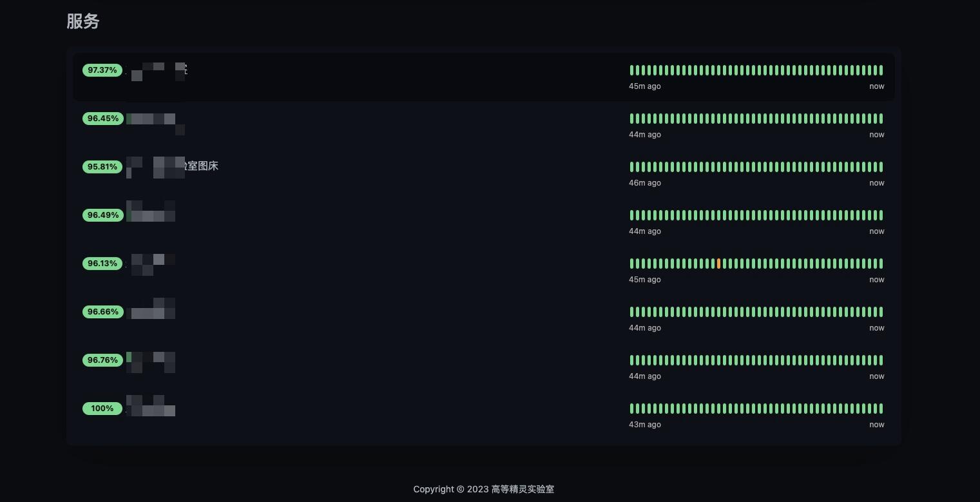Image resolution: width=980 pixels, height=502 pixels.
Task: Click the 96.76% uptime badge
Action: pyautogui.click(x=102, y=360)
